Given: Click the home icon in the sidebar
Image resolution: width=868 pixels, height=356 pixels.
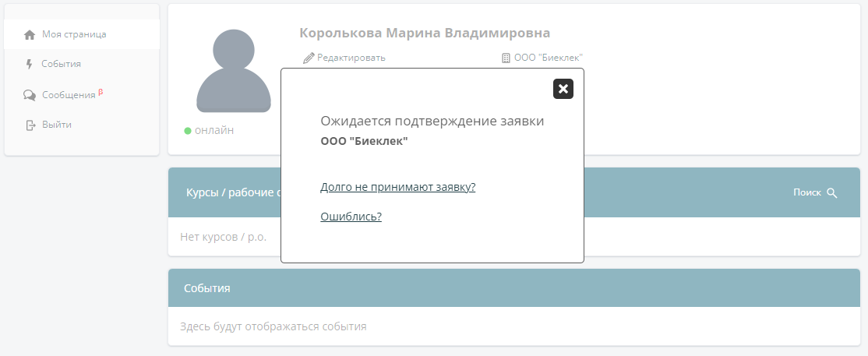Looking at the screenshot, I should coord(30,35).
